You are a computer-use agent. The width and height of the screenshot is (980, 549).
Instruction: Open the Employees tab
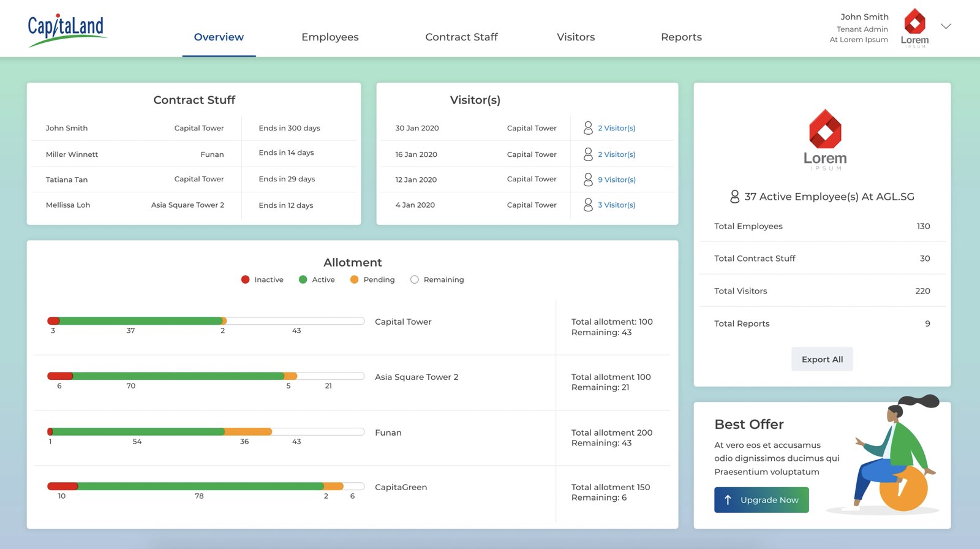click(x=330, y=37)
